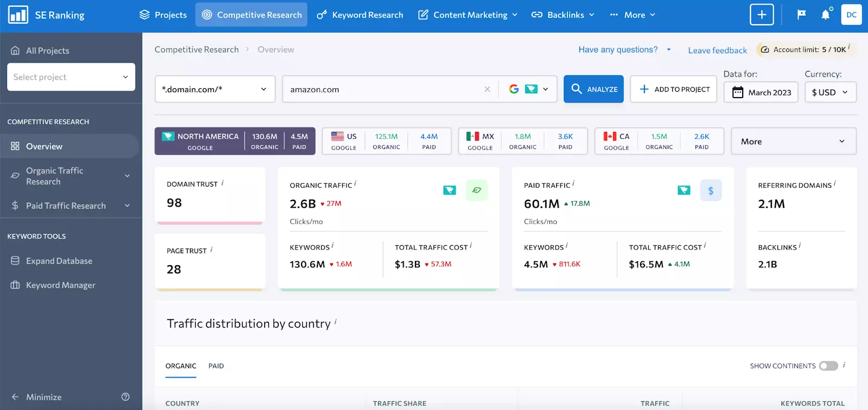Image resolution: width=868 pixels, height=410 pixels.
Task: Click the TRAFFIC SHARE column header
Action: point(399,403)
